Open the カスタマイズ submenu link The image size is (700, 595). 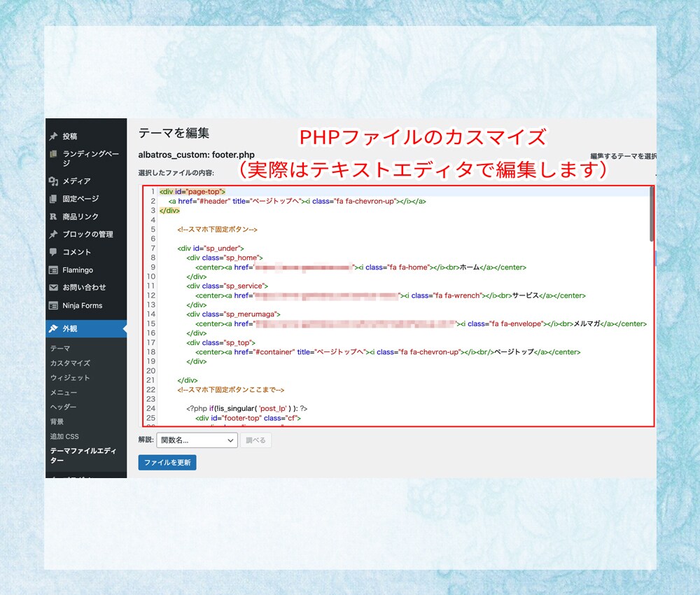pyautogui.click(x=70, y=363)
